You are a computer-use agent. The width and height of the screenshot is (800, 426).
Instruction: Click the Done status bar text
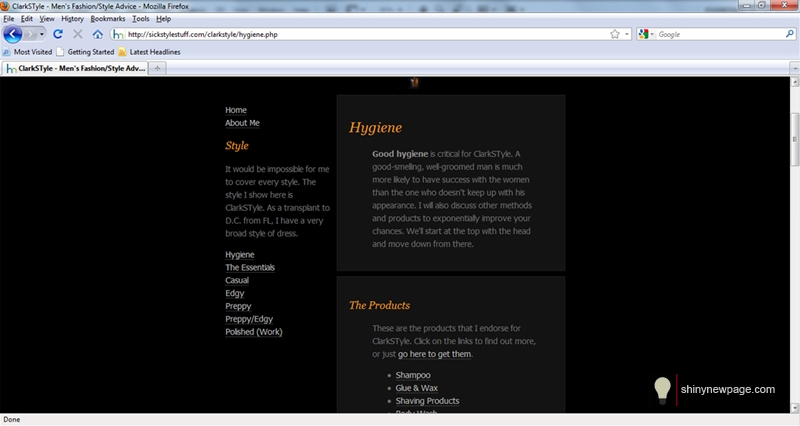click(x=12, y=419)
